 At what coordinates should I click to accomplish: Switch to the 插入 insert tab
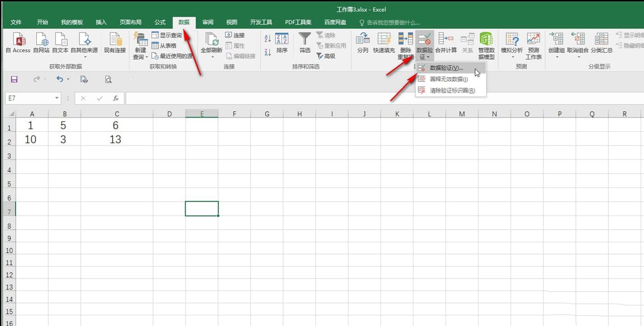[x=101, y=22]
